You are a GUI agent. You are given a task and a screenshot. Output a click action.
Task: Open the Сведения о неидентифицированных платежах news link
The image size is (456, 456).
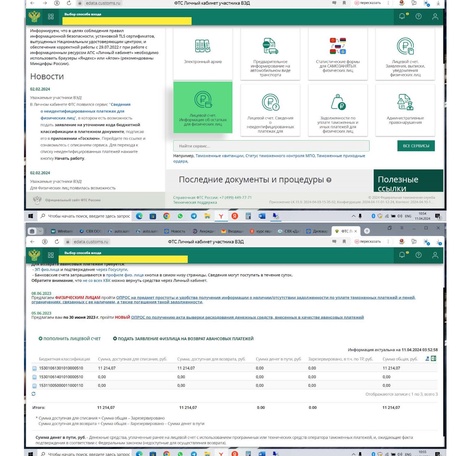(85, 111)
